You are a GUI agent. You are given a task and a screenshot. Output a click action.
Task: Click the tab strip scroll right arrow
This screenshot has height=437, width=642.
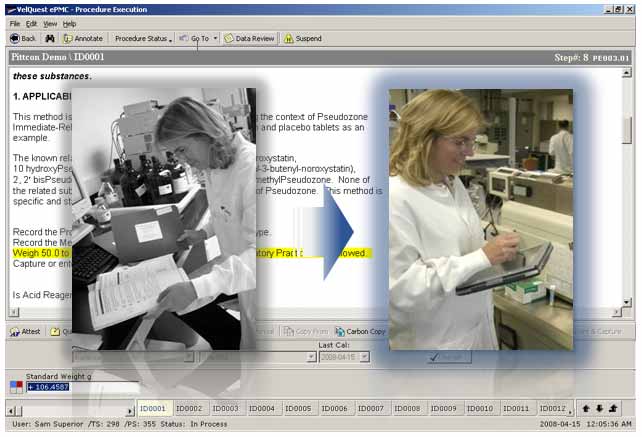click(130, 410)
